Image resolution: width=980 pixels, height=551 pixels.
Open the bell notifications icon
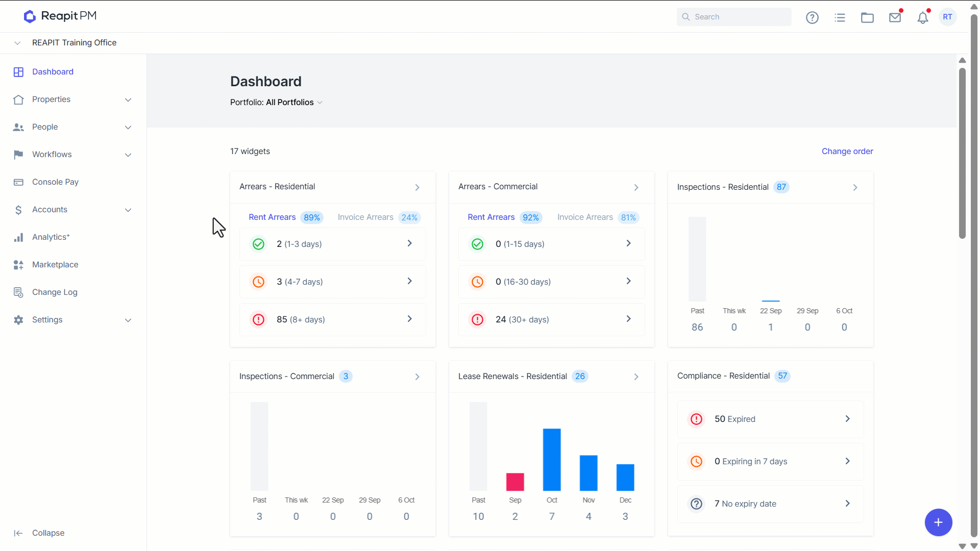[x=922, y=17]
